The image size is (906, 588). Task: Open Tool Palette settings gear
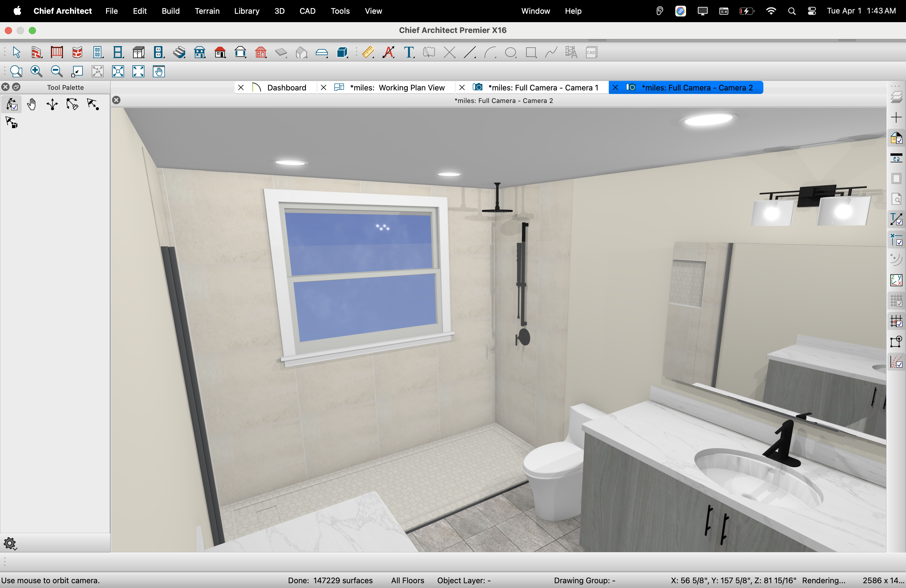click(x=10, y=543)
